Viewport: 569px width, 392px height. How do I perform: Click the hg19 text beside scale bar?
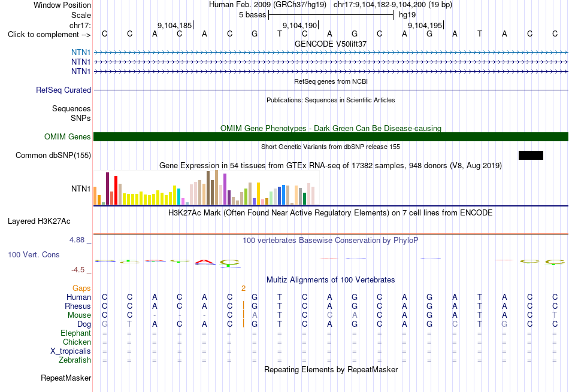click(x=407, y=15)
